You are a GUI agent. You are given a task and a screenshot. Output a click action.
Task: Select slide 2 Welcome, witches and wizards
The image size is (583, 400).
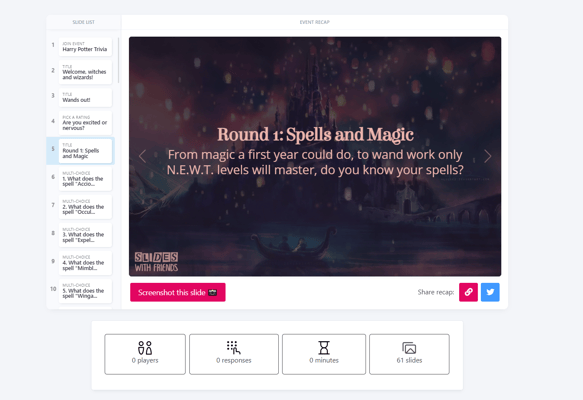[x=85, y=72]
